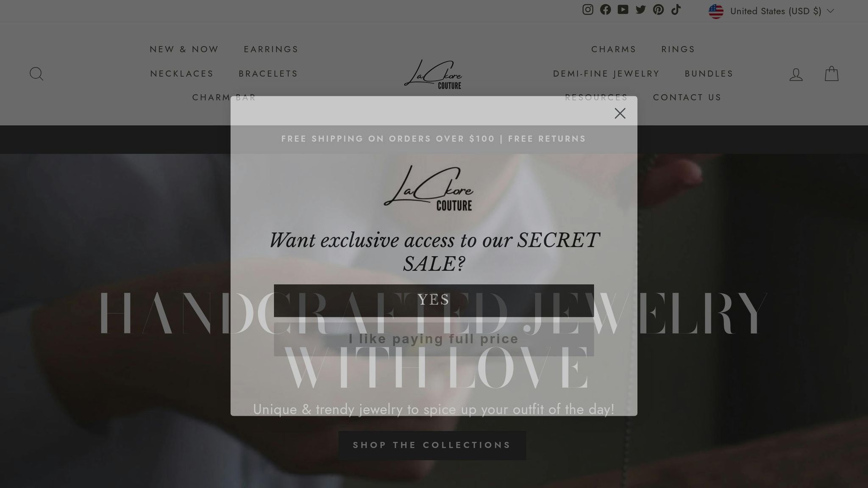Go to the NECKLACES menu item
868x488 pixels.
(182, 74)
